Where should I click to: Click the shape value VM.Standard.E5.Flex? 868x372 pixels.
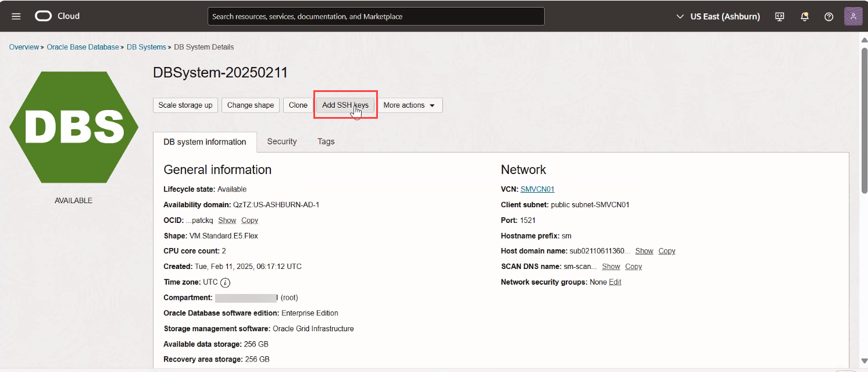coord(224,236)
